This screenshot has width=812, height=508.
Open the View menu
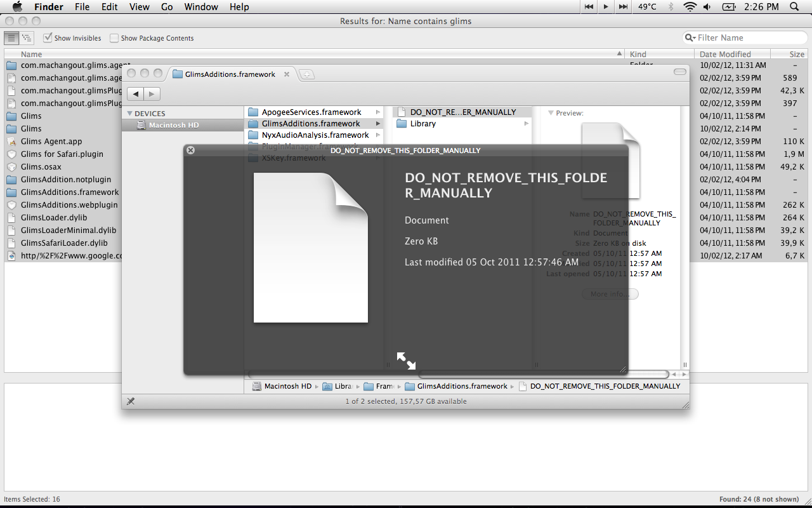(x=140, y=7)
